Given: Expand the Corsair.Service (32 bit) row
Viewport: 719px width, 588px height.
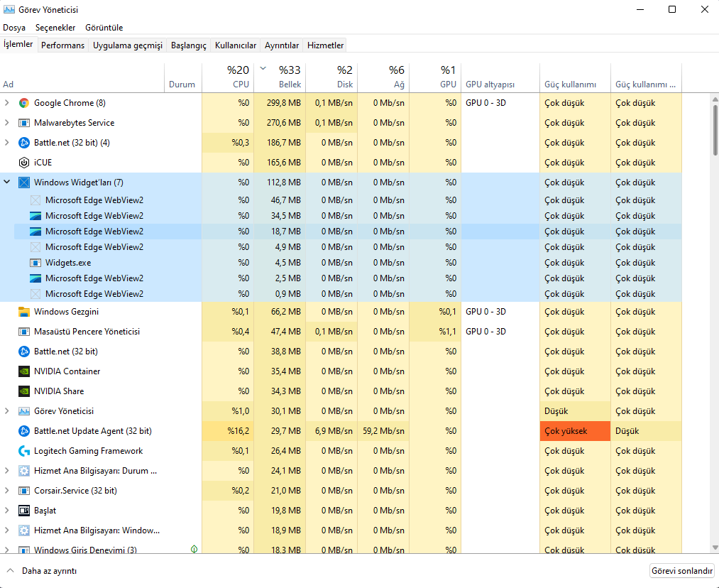Looking at the screenshot, I should tap(7, 490).
